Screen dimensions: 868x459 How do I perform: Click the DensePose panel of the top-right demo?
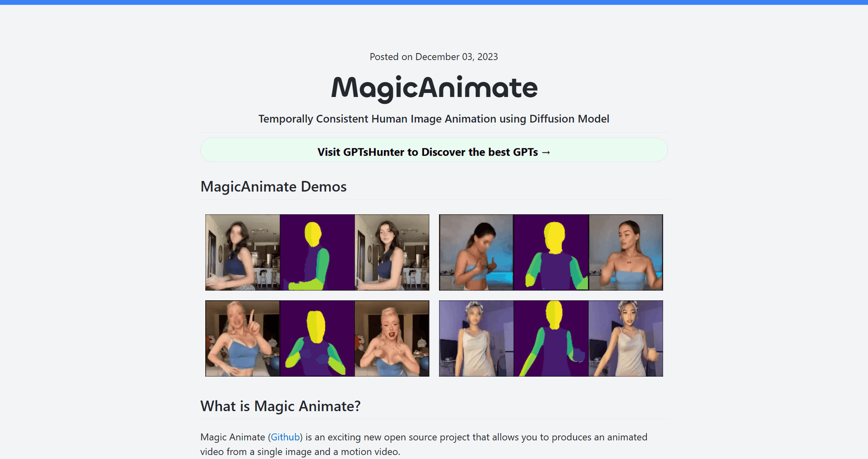551,252
